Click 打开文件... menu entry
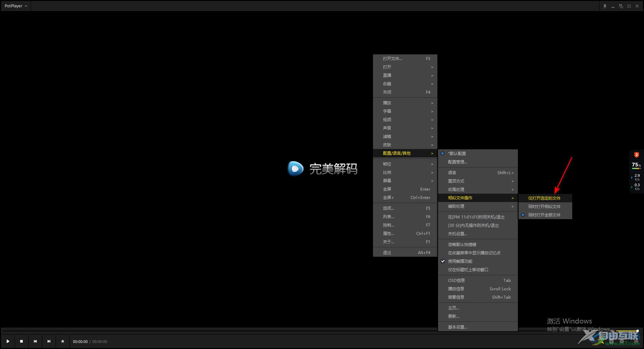 click(405, 58)
